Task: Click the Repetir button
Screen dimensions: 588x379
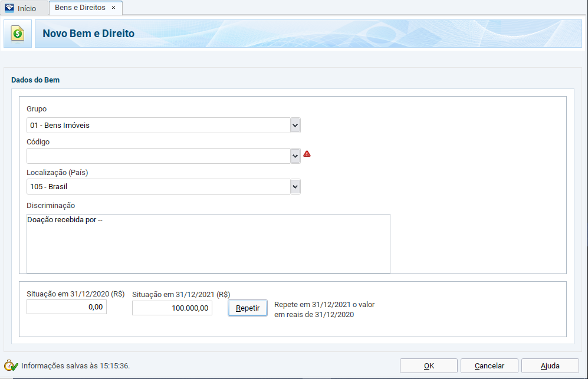Action: coord(248,308)
